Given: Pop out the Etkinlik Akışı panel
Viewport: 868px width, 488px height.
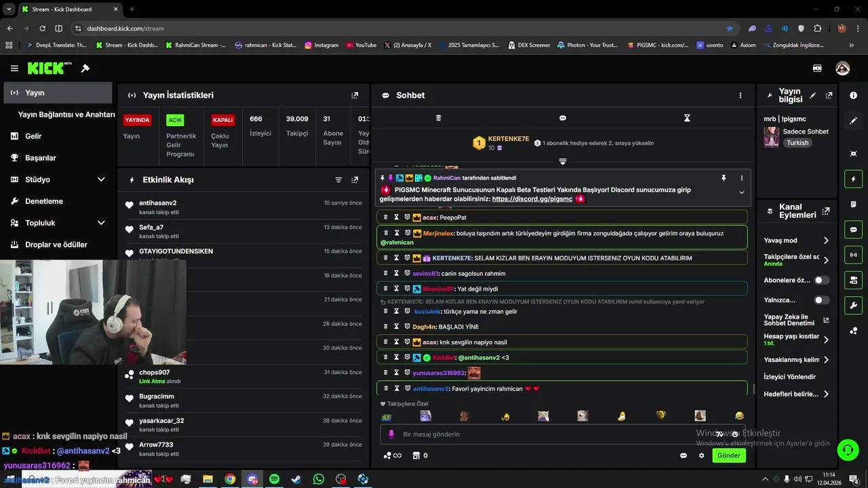Looking at the screenshot, I should (355, 180).
